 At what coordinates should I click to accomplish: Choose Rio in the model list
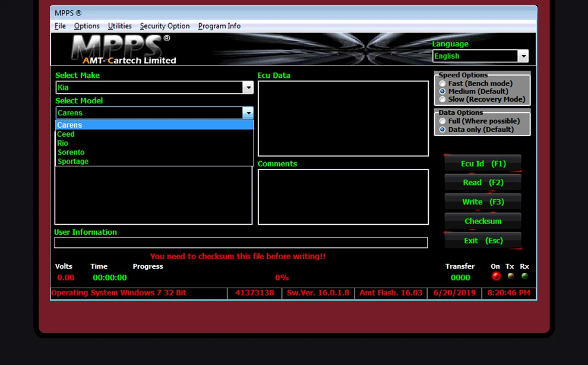tap(154, 143)
